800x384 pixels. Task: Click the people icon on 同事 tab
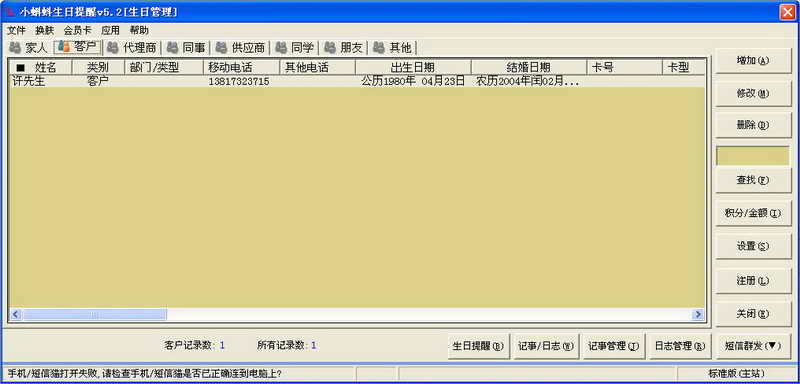[172, 48]
